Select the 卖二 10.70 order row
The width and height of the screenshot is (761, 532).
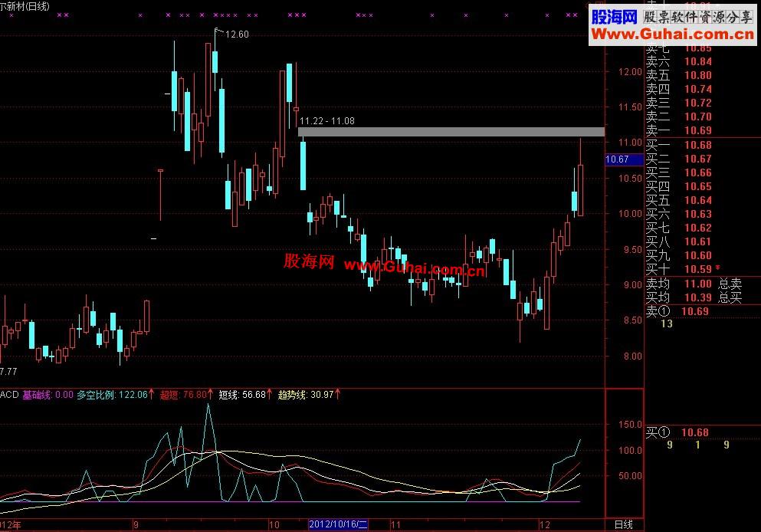(679, 117)
